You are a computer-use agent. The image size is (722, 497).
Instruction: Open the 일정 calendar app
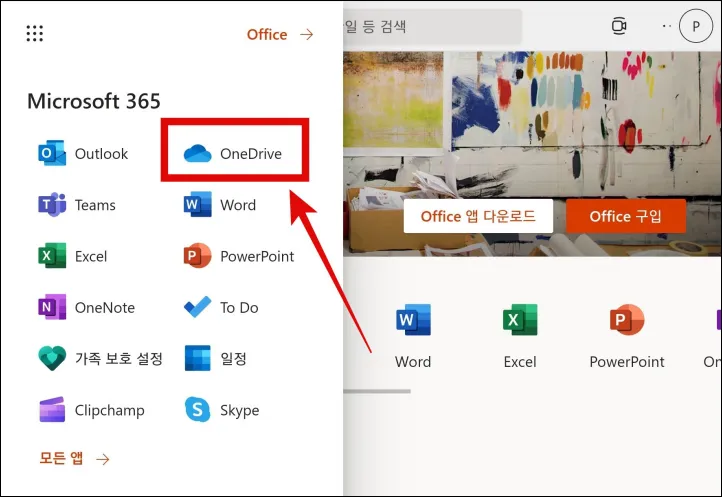(x=215, y=358)
